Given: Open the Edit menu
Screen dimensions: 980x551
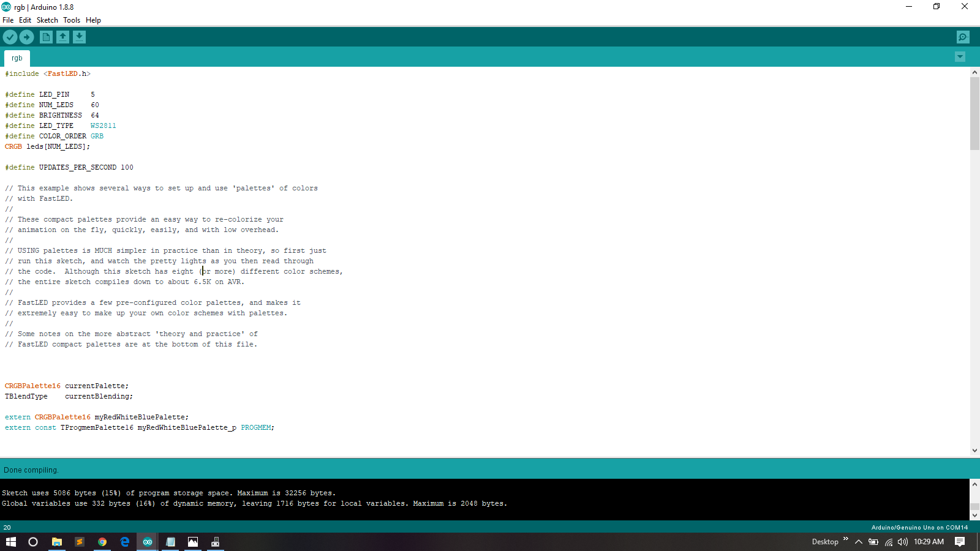Looking at the screenshot, I should 25,20.
